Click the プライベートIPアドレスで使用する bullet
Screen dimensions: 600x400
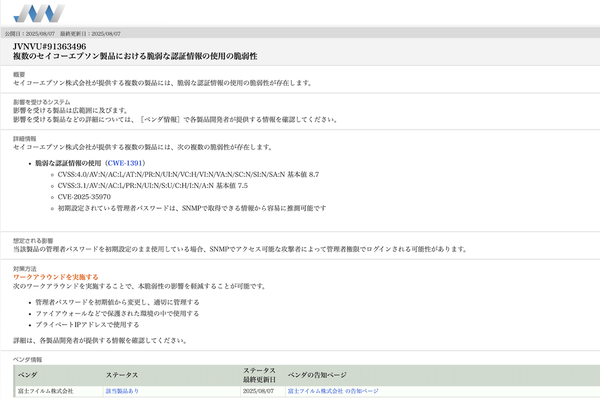coord(87,325)
